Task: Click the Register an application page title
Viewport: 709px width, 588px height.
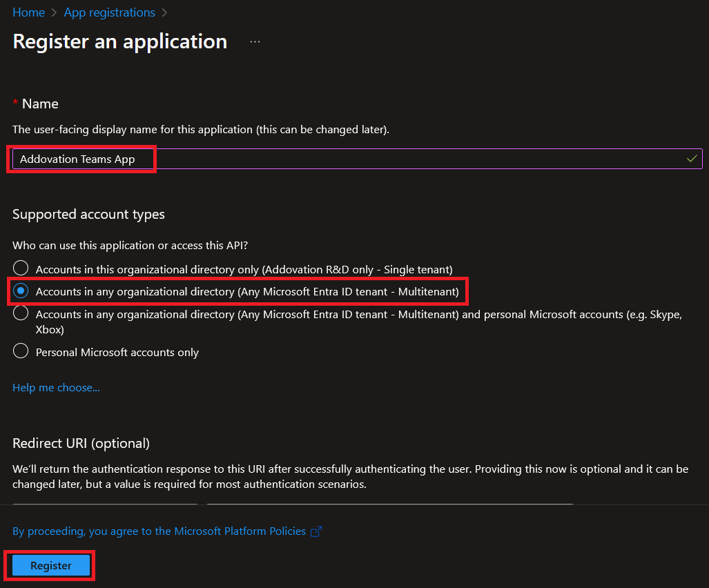Action: click(x=119, y=41)
